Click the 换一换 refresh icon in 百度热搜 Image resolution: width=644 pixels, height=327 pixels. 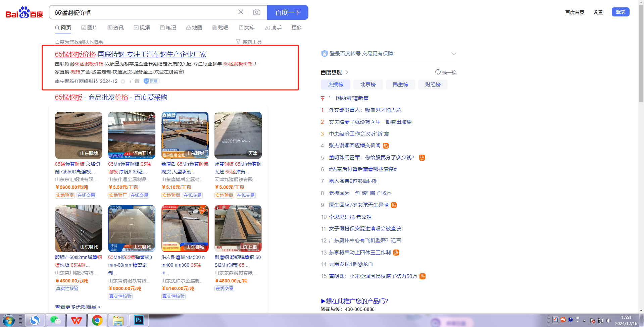click(x=438, y=72)
